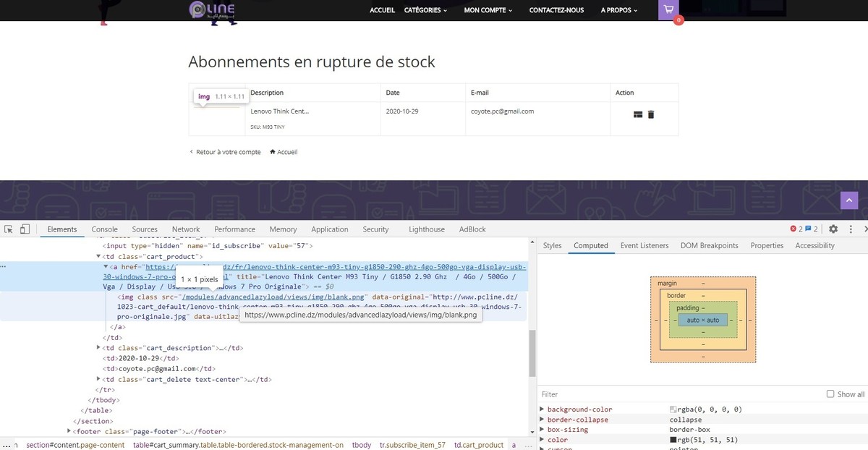This screenshot has height=450, width=868.
Task: Open the Lighthouse tab
Action: [x=427, y=229]
